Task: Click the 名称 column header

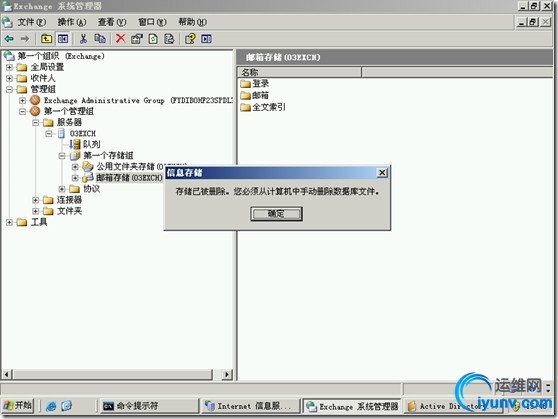Action: (299, 72)
